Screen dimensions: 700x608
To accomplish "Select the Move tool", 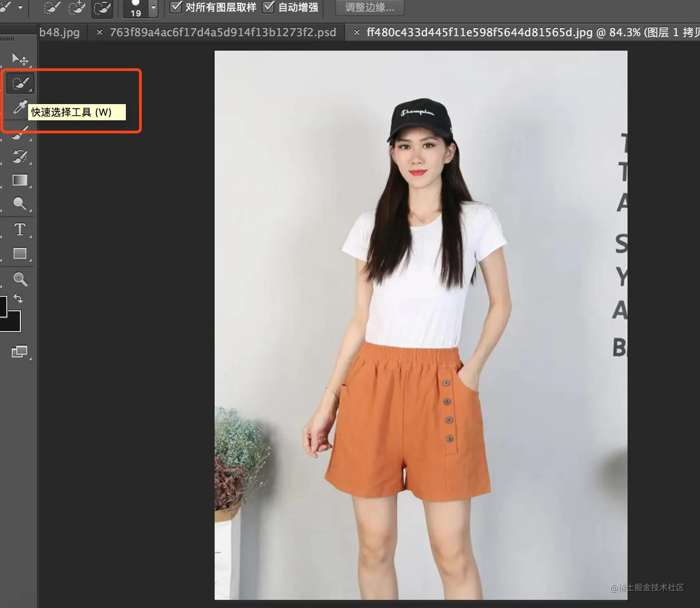I will [20, 59].
